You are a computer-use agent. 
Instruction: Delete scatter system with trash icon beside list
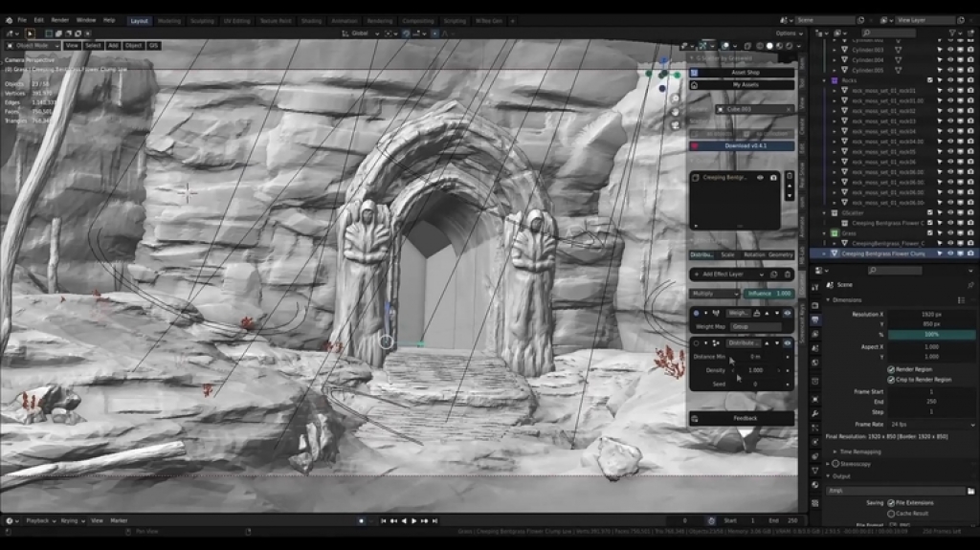pos(790,176)
